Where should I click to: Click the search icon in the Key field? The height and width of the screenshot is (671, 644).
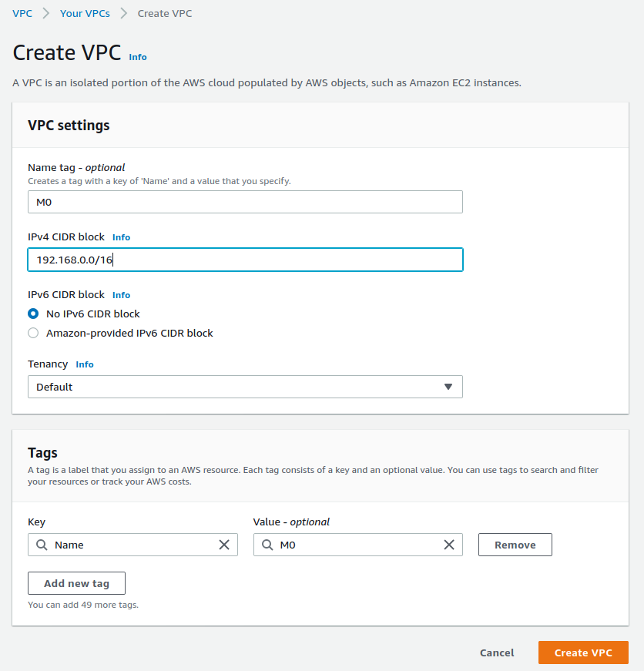click(42, 545)
